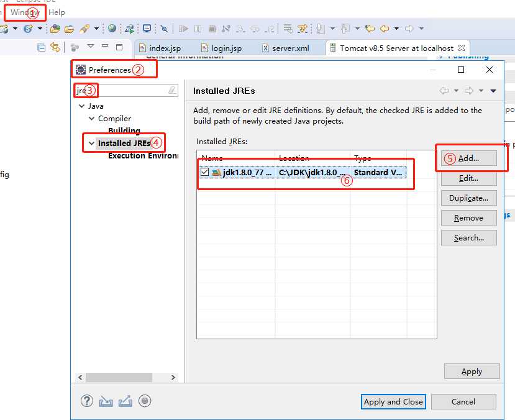Click the Edit... button
The width and height of the screenshot is (515, 420).
[x=468, y=178]
